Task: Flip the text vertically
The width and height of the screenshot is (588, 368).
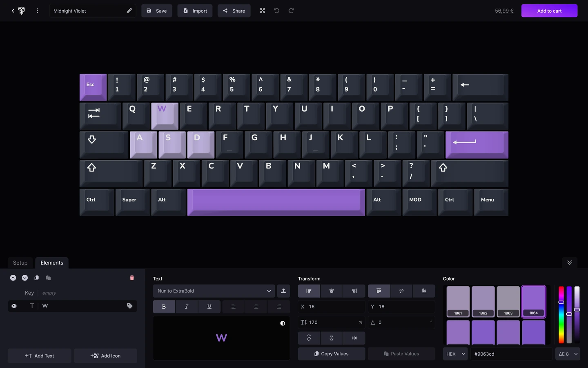Action: tap(332, 338)
